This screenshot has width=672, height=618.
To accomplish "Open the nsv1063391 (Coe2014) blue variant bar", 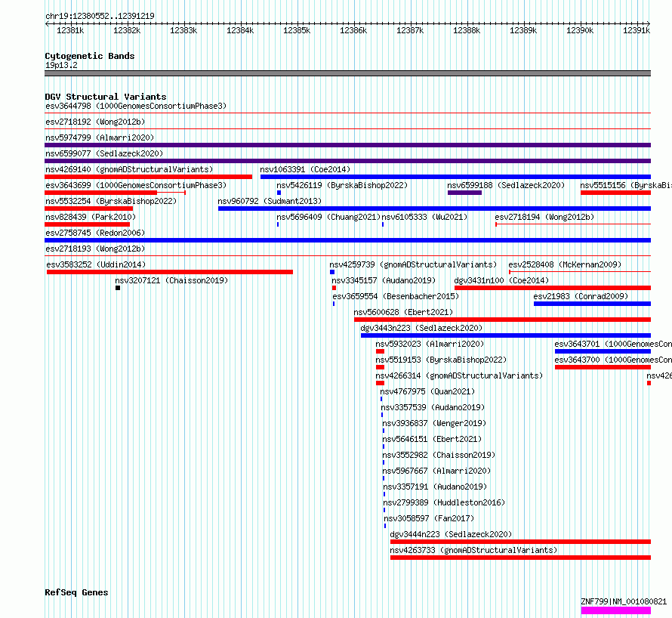I will click(x=455, y=177).
